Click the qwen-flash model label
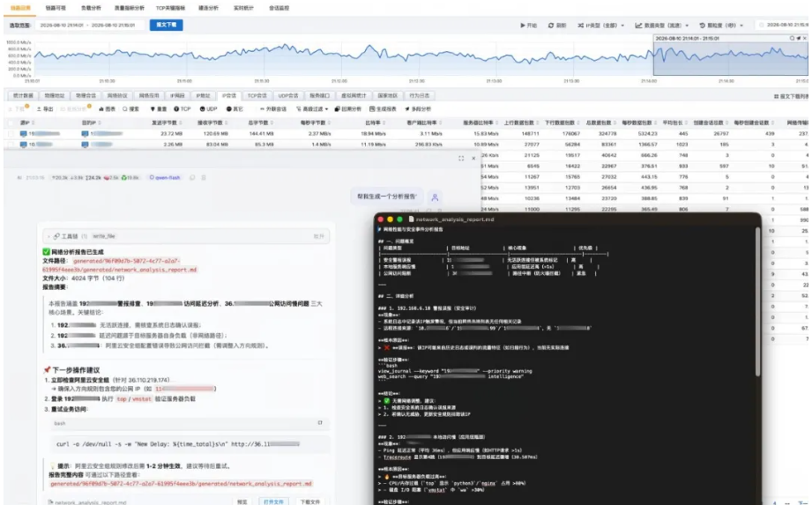Viewport: 812px width, 505px height. click(x=165, y=177)
